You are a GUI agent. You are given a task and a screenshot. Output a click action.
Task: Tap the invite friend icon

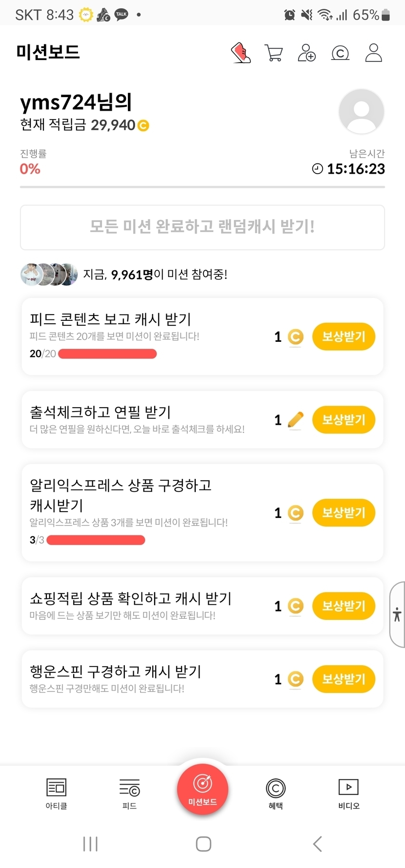[307, 53]
